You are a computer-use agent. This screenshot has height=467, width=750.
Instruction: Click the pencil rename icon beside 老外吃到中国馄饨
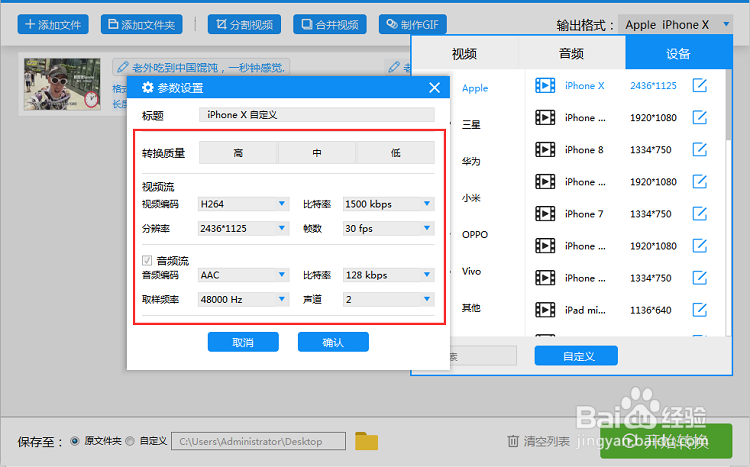pyautogui.click(x=122, y=67)
